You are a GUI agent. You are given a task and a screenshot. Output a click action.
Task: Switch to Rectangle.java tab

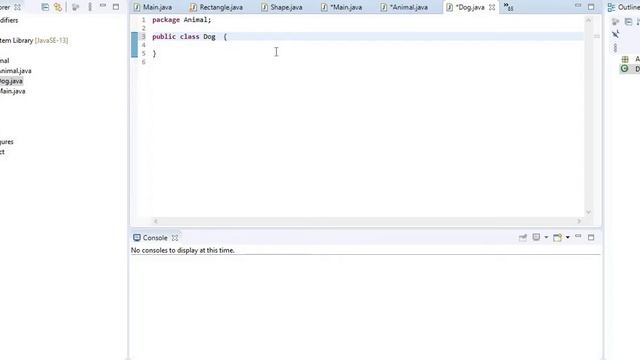(216, 7)
